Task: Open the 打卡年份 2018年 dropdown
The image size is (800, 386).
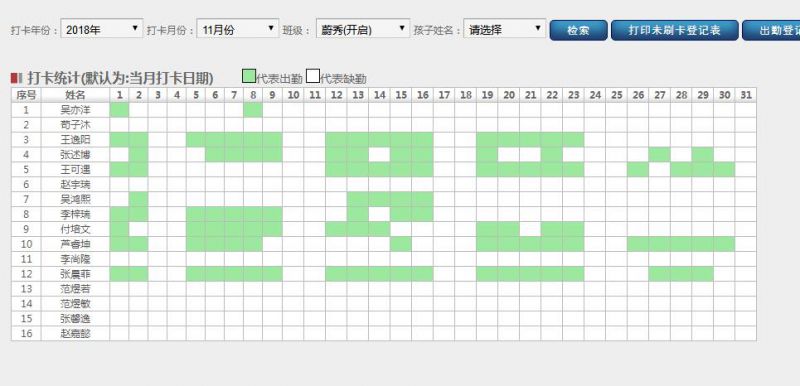Action: [x=102, y=29]
